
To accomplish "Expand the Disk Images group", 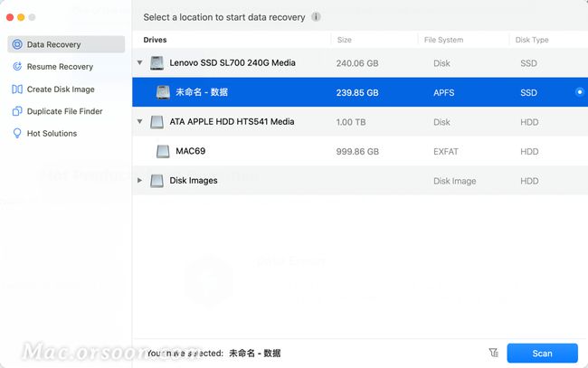I will point(140,180).
